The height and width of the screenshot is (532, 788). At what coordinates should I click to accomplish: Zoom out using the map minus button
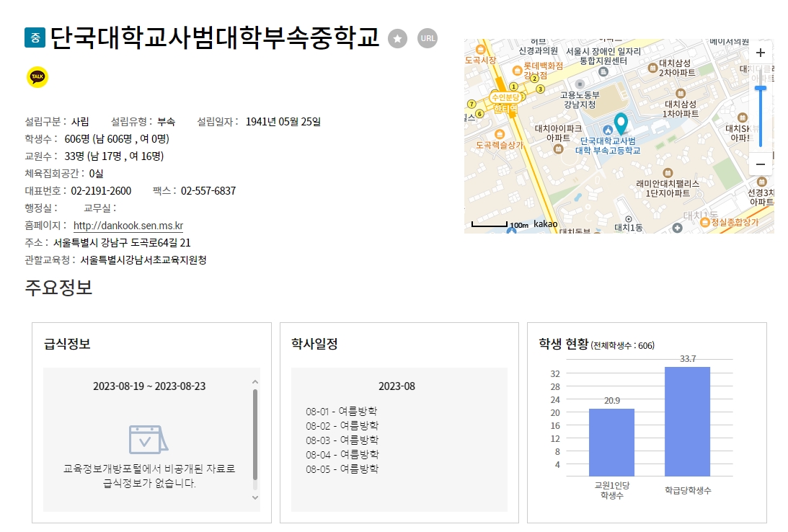[760, 164]
